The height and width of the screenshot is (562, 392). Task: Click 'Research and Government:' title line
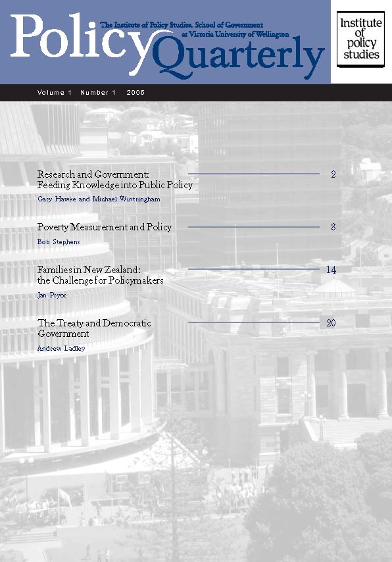tap(93, 174)
